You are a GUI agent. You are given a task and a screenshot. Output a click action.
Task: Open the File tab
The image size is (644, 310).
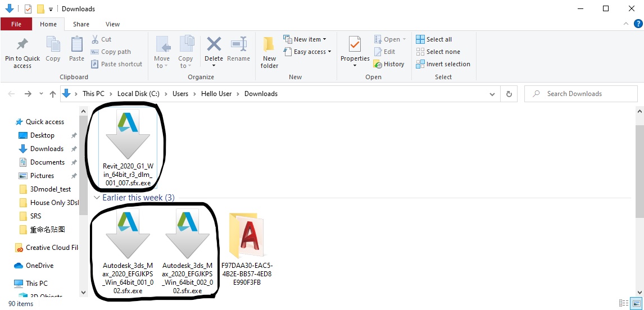point(16,24)
